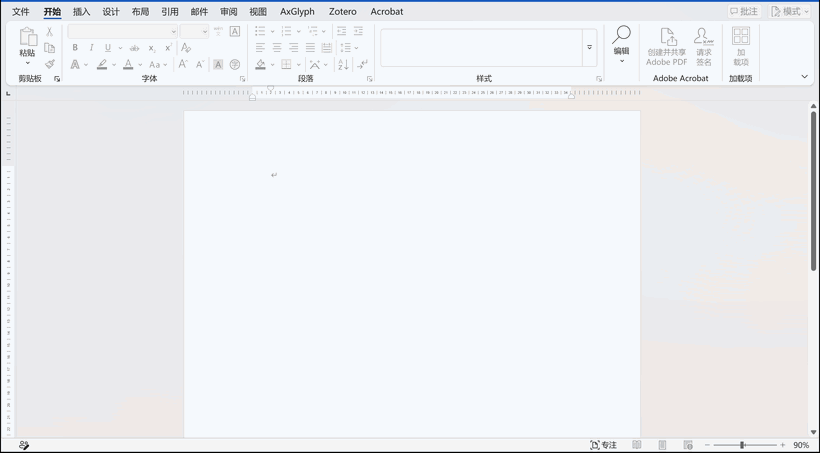Open the font size dropdown
The image size is (820, 453).
(204, 31)
